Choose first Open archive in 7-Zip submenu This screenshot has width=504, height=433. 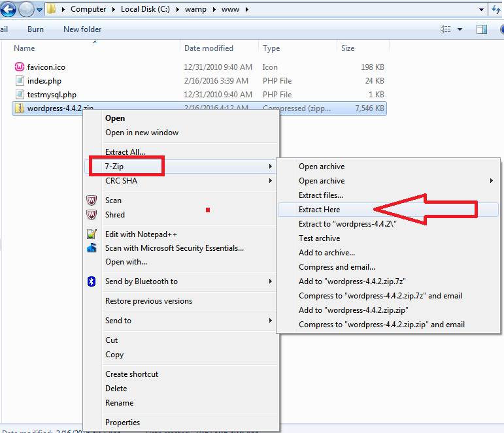pyautogui.click(x=388, y=167)
